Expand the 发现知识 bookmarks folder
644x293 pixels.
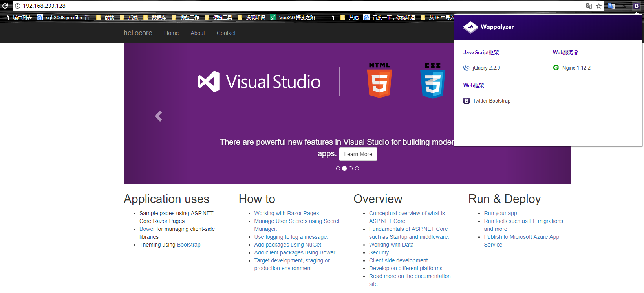pyautogui.click(x=251, y=17)
